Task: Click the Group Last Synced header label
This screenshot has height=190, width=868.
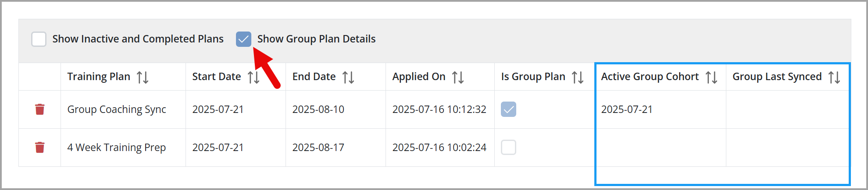Action: (777, 77)
